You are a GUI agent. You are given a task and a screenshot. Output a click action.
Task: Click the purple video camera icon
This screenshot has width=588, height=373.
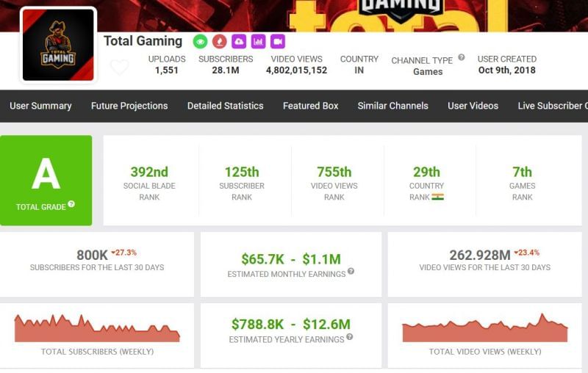277,41
